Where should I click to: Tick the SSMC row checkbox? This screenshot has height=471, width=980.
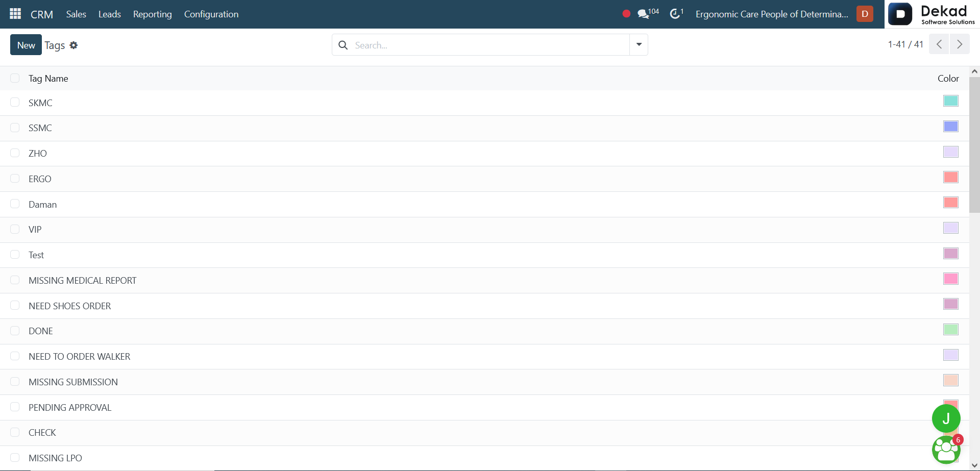[15, 128]
